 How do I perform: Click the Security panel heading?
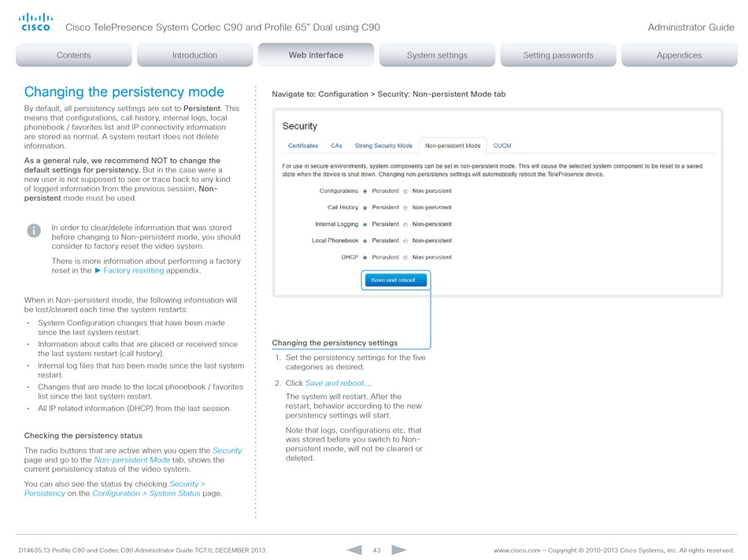(299, 126)
